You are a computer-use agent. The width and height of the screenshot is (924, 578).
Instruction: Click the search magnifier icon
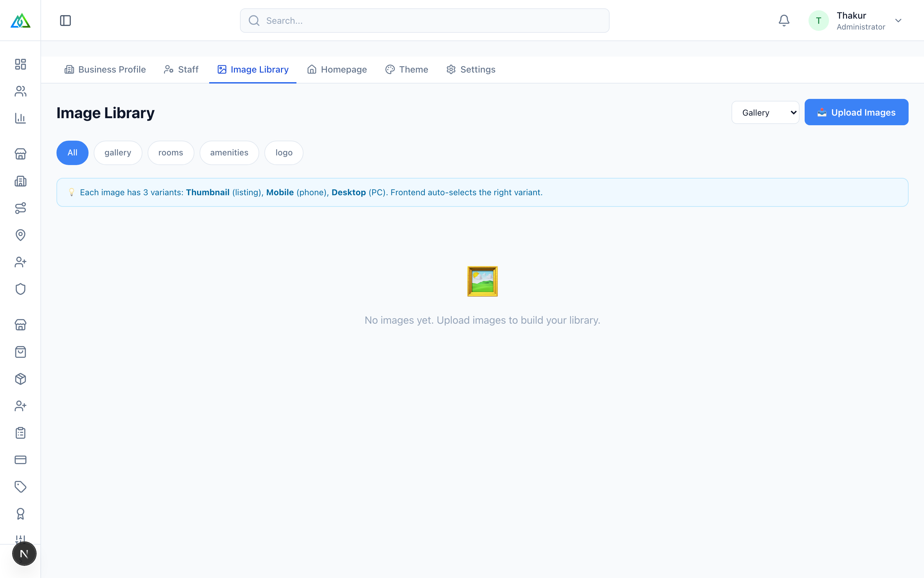(x=254, y=21)
